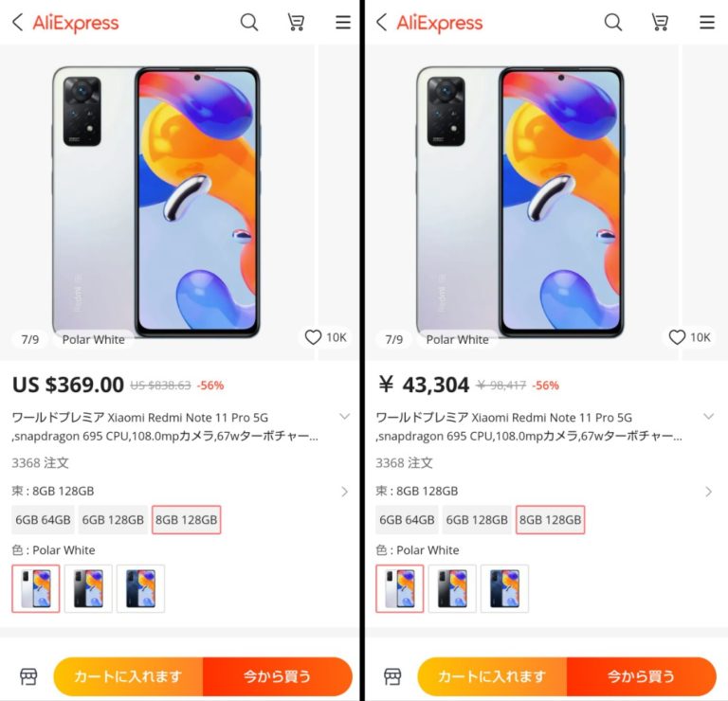Choose 8GB 128GB bundle under US $369.00
728x701 pixels.
click(x=186, y=520)
